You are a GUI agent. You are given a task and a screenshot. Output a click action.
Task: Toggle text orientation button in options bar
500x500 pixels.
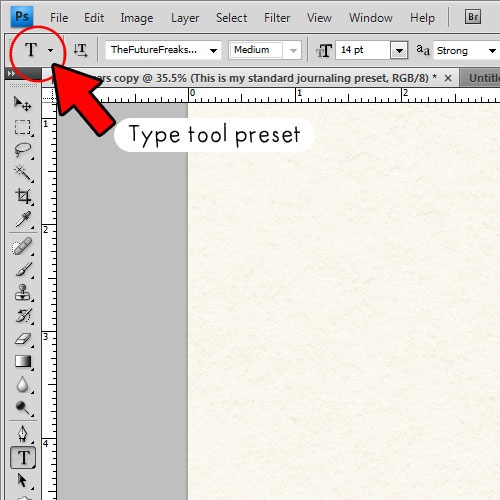[80, 50]
